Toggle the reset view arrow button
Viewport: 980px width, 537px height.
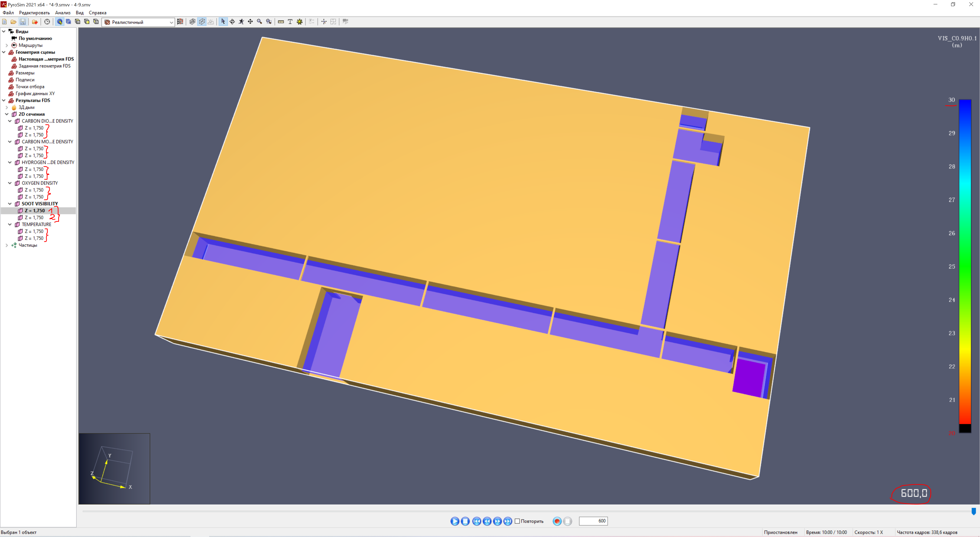[x=60, y=22]
